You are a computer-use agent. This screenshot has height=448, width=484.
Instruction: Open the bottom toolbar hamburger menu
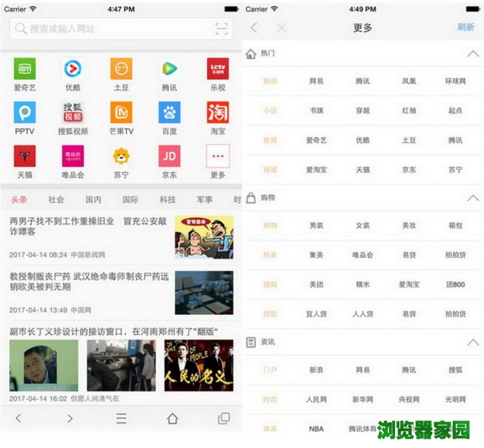click(x=121, y=418)
